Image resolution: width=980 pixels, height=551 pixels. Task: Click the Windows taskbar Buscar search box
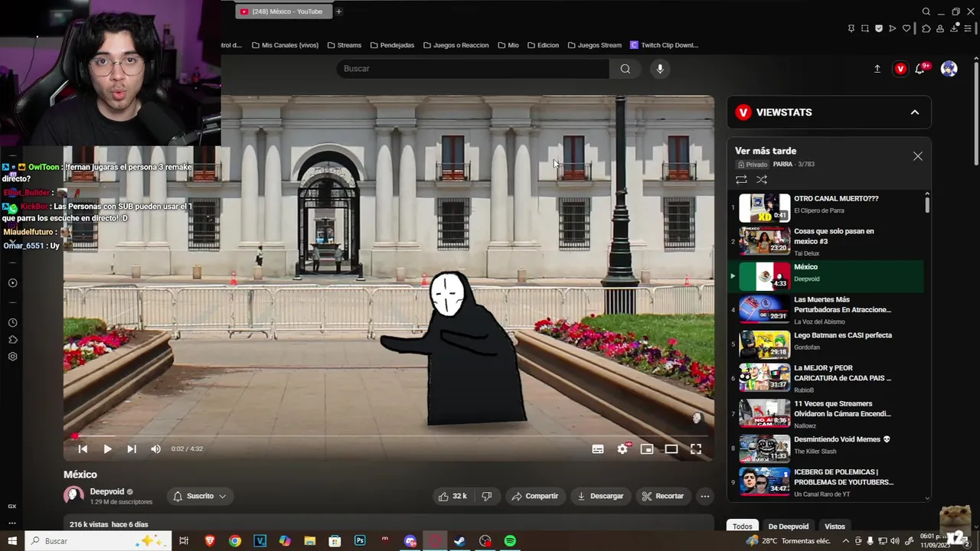pyautogui.click(x=98, y=541)
